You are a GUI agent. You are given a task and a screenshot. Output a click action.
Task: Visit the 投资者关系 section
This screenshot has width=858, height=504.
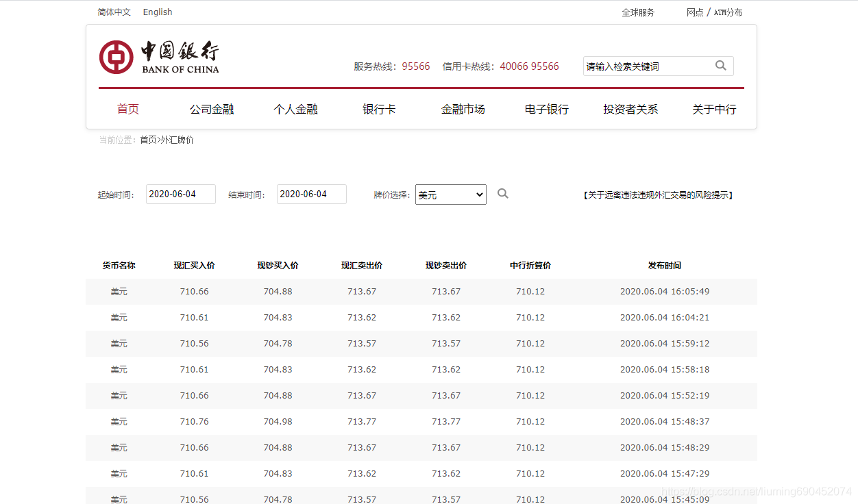[630, 108]
